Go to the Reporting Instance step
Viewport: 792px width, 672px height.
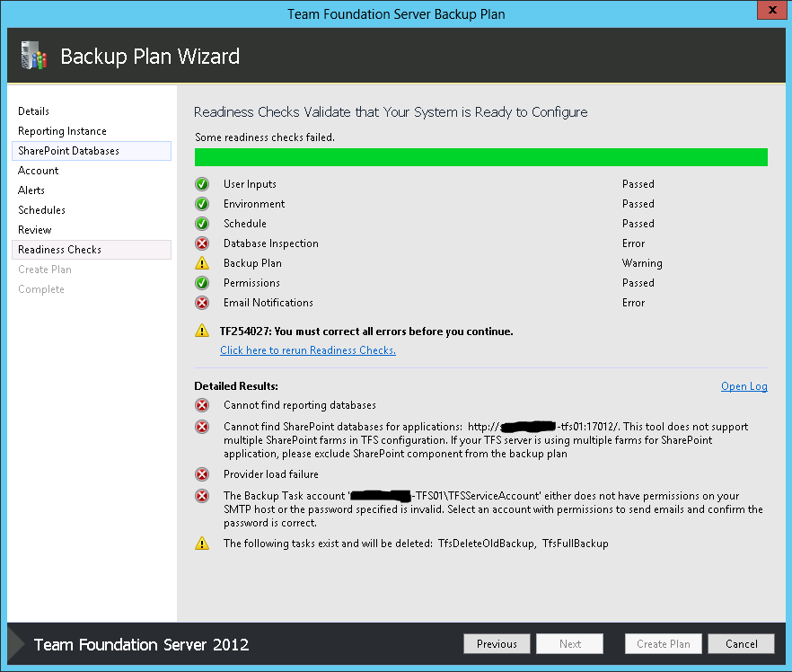pos(62,131)
